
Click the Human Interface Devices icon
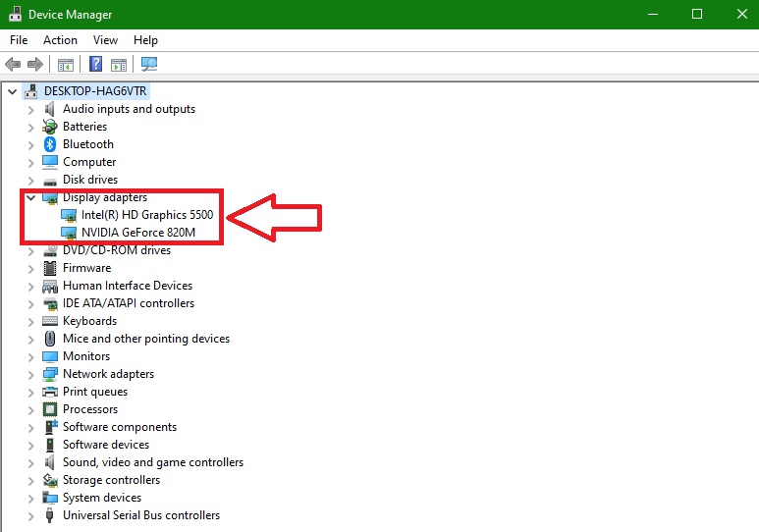point(50,286)
